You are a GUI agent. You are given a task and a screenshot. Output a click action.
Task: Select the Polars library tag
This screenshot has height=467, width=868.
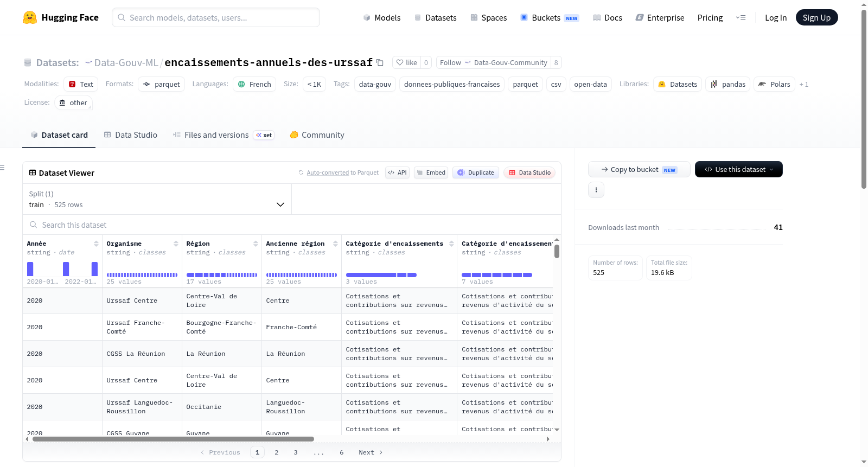click(774, 84)
